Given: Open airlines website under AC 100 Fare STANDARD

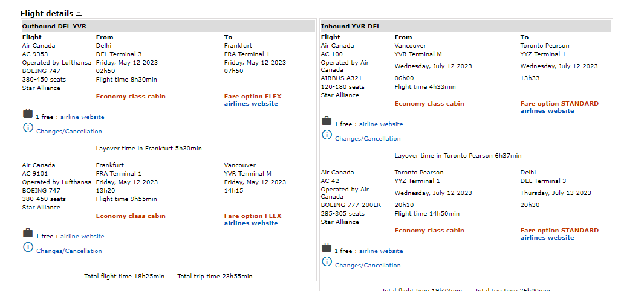Looking at the screenshot, I should click(x=547, y=111).
